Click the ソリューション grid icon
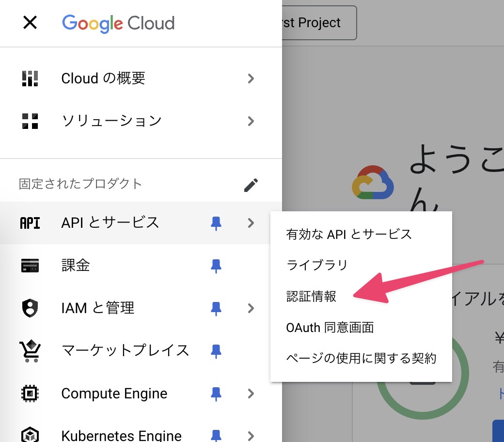The height and width of the screenshot is (442, 504). tap(29, 121)
